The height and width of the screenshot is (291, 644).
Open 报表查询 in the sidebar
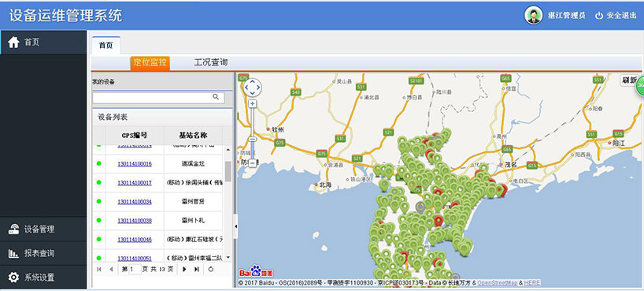[43, 253]
